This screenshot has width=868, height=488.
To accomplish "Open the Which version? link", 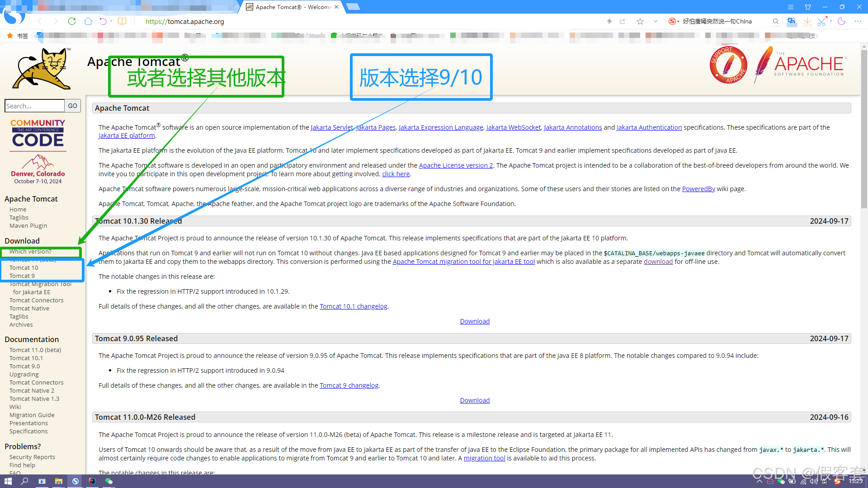I will point(30,251).
